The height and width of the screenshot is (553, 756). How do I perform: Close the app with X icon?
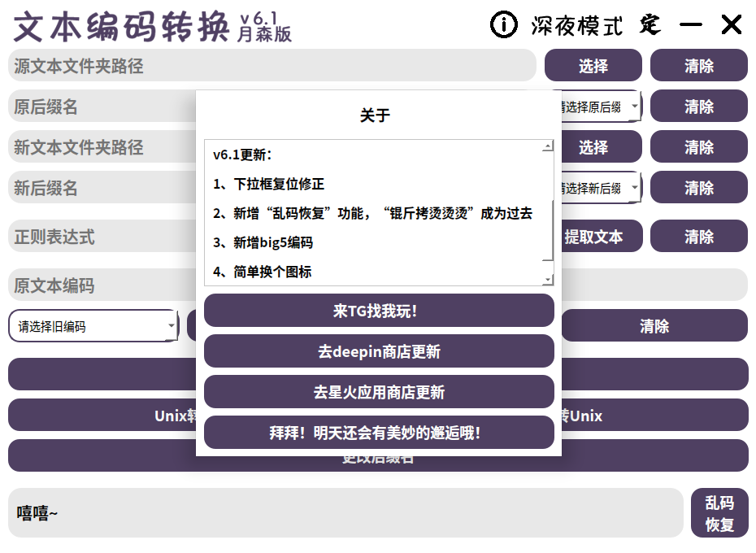[x=731, y=24]
